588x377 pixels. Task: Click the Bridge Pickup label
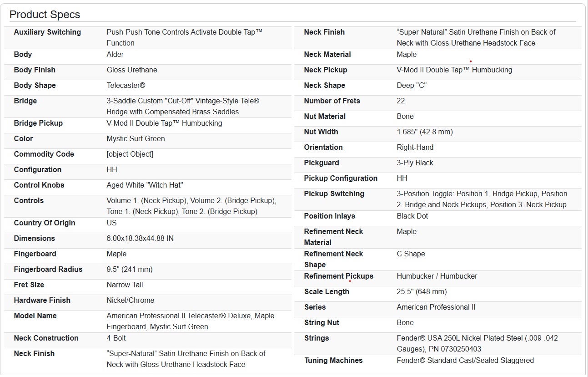[x=38, y=123]
